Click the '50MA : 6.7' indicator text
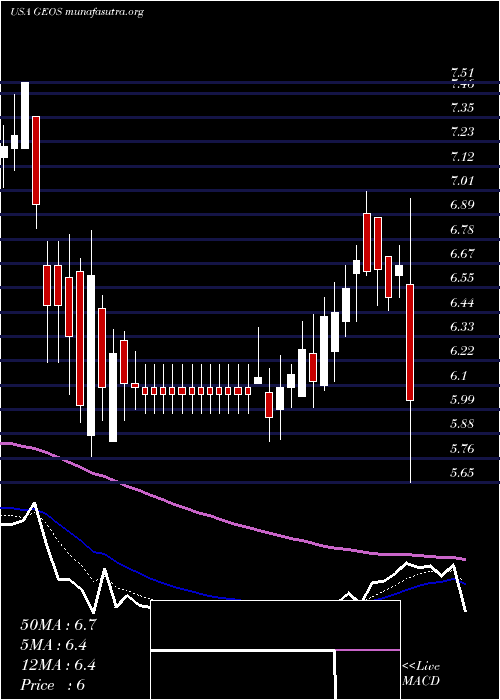The image size is (500, 700). tap(58, 625)
